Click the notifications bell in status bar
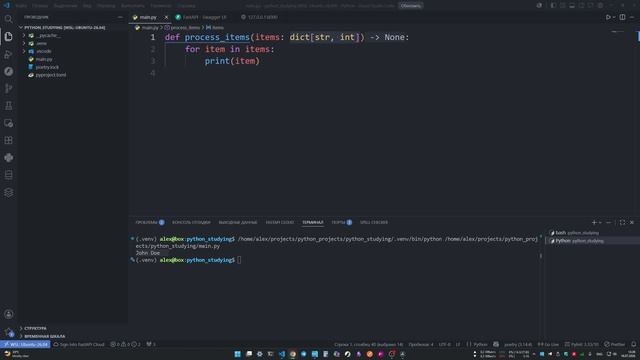This screenshot has width=640, height=360. [x=633, y=344]
